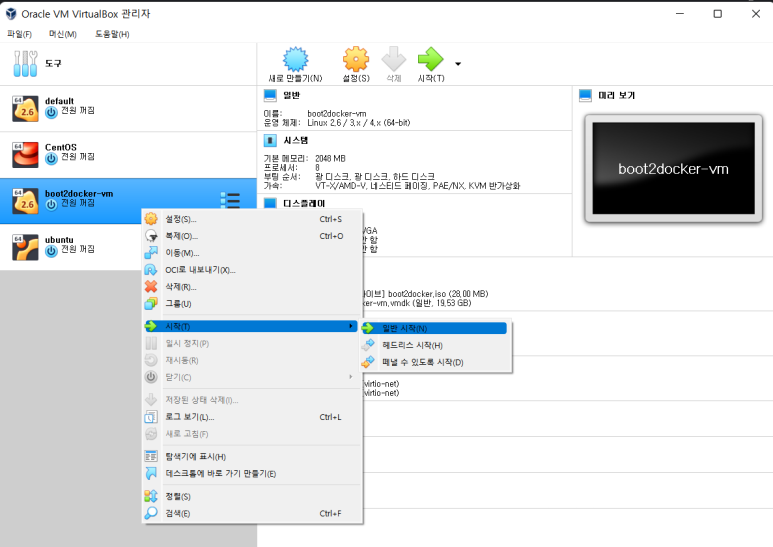Click the move icon beside 이동(M)
This screenshot has height=547, width=773.
(x=151, y=253)
